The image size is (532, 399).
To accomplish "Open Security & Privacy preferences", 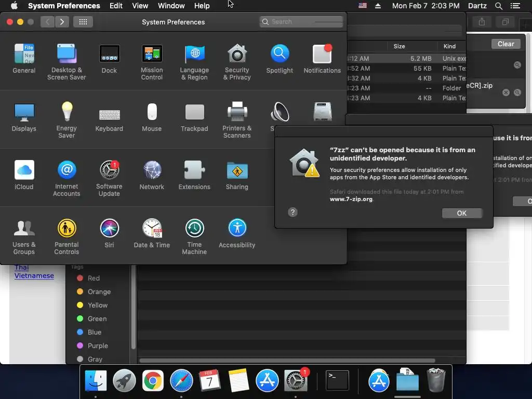I will coord(237,62).
